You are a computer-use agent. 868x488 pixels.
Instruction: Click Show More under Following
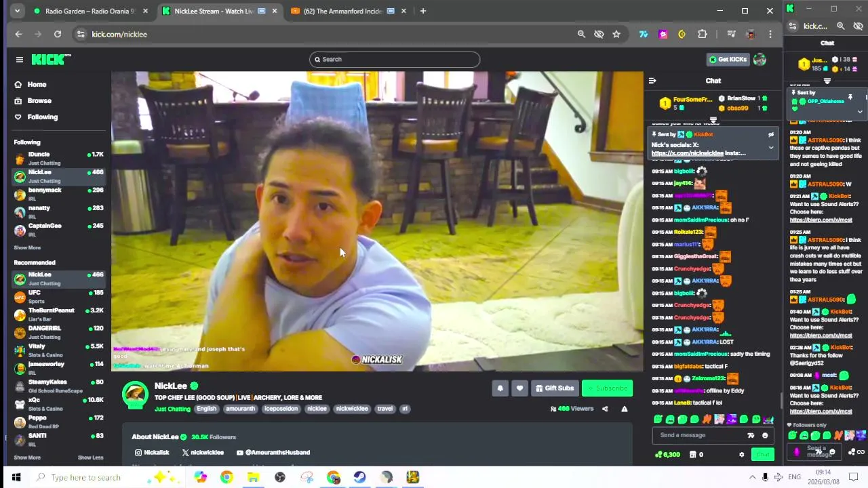[27, 247]
